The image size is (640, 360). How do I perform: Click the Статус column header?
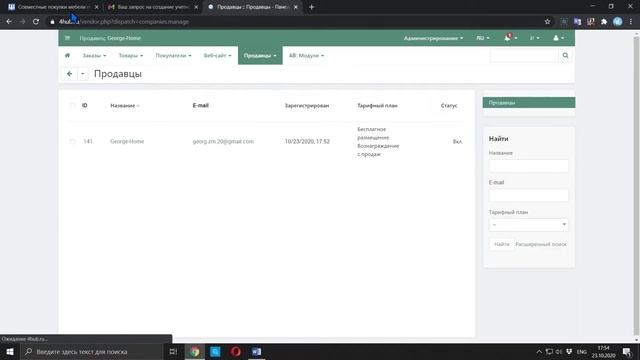(x=449, y=105)
